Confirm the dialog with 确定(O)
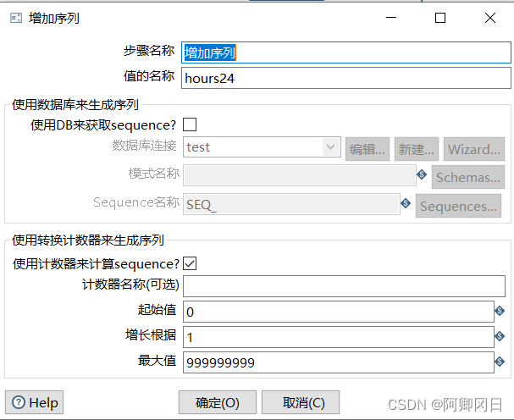 coord(217,402)
